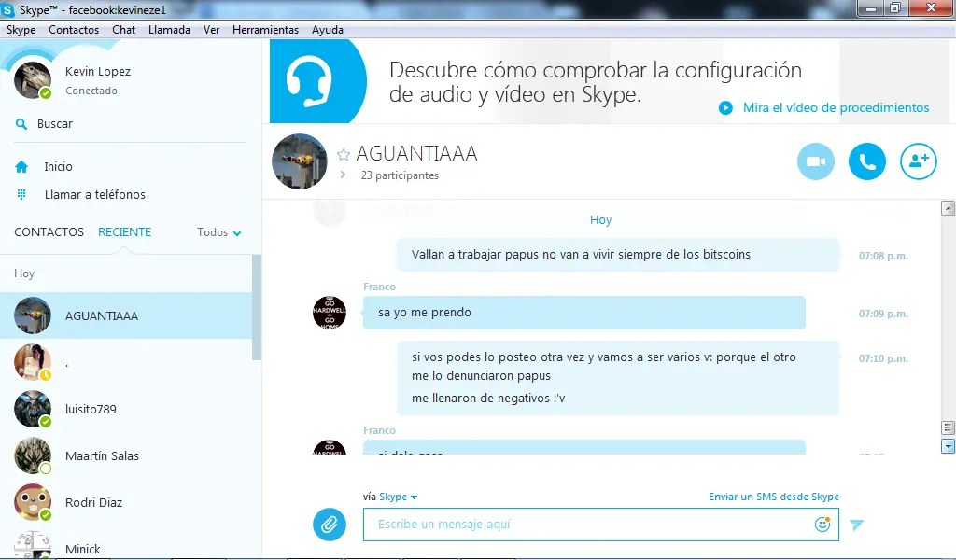Click the Buscar search field
This screenshot has height=560, width=956.
coord(131,124)
